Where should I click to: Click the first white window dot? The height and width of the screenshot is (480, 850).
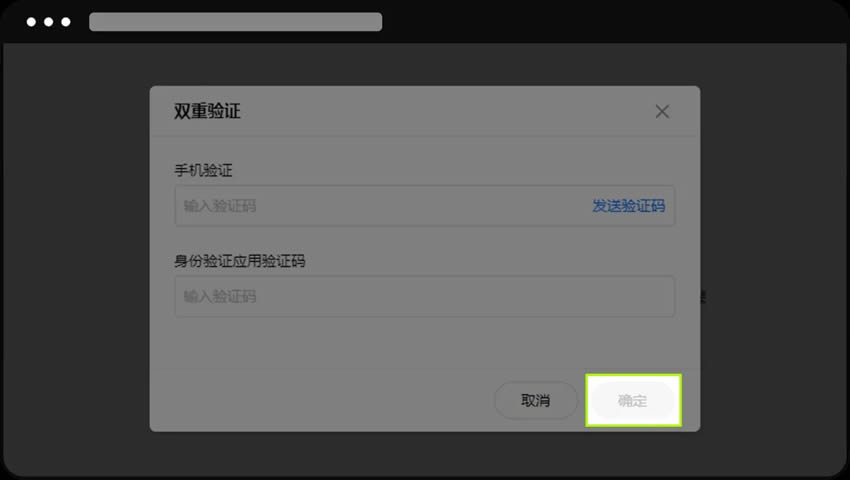click(x=31, y=22)
